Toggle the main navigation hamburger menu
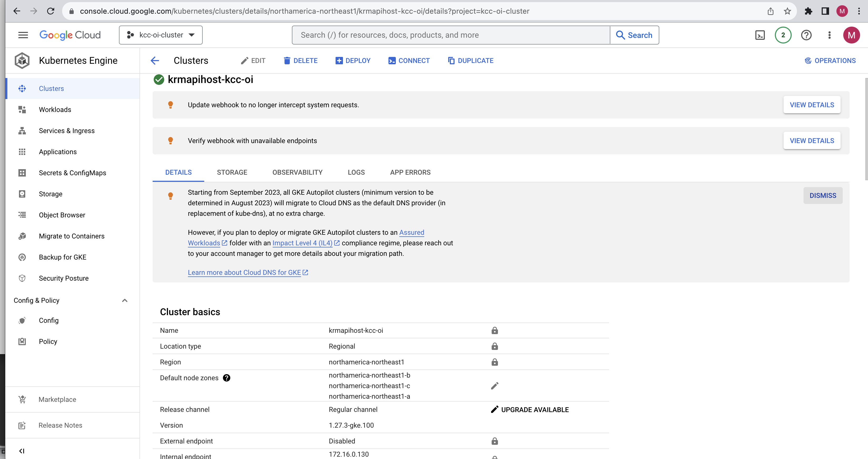 tap(23, 35)
